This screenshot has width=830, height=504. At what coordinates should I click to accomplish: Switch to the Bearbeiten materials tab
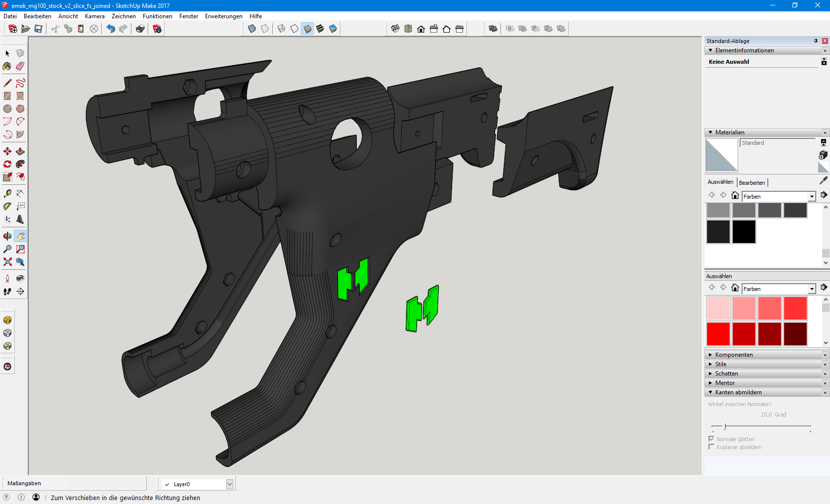tap(751, 183)
